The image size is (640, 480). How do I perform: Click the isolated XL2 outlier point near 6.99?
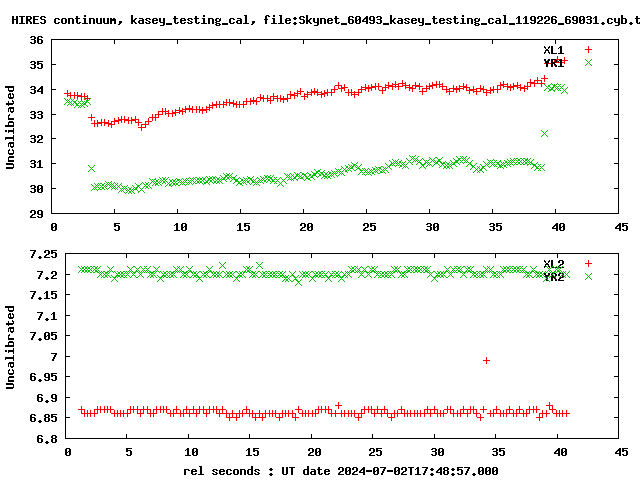point(486,360)
